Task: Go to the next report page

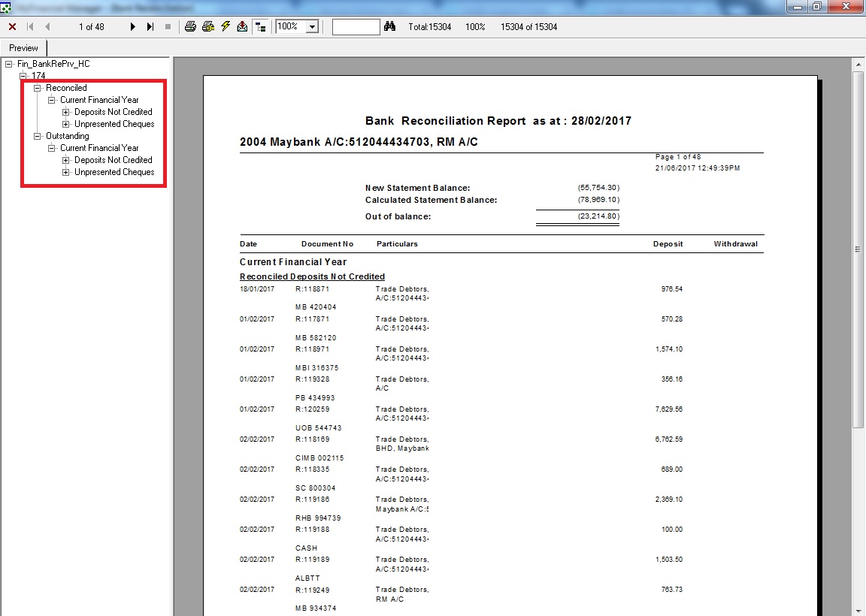Action: (133, 27)
